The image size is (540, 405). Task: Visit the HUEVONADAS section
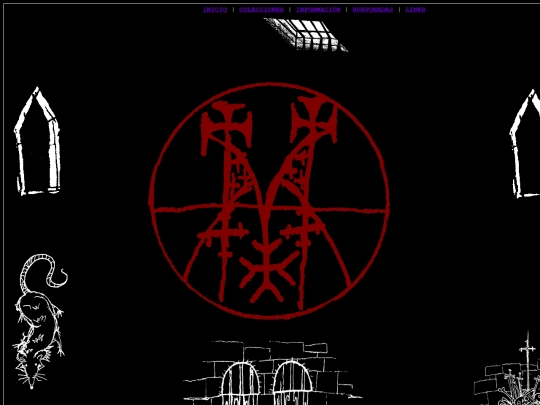click(373, 10)
